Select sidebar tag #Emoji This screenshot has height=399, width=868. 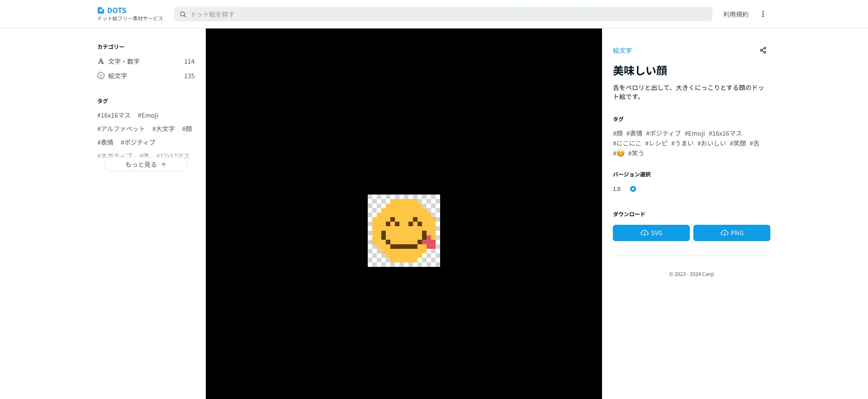[x=148, y=115]
